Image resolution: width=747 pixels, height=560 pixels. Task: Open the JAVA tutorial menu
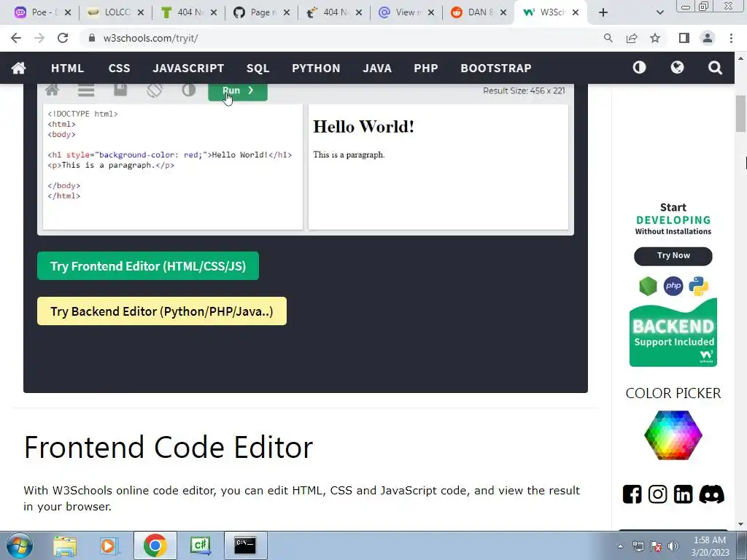coord(377,68)
